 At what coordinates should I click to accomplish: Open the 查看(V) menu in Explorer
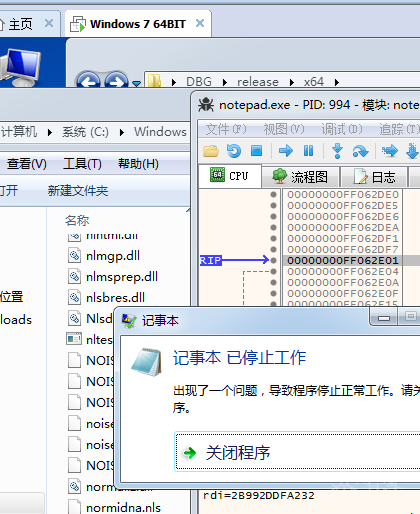27,164
